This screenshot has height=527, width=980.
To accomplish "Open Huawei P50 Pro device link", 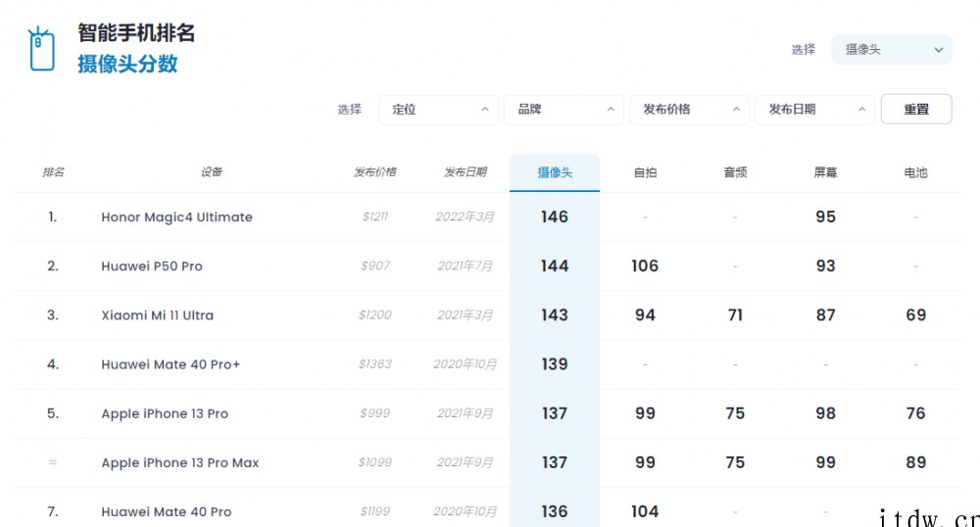I will click(x=152, y=266).
